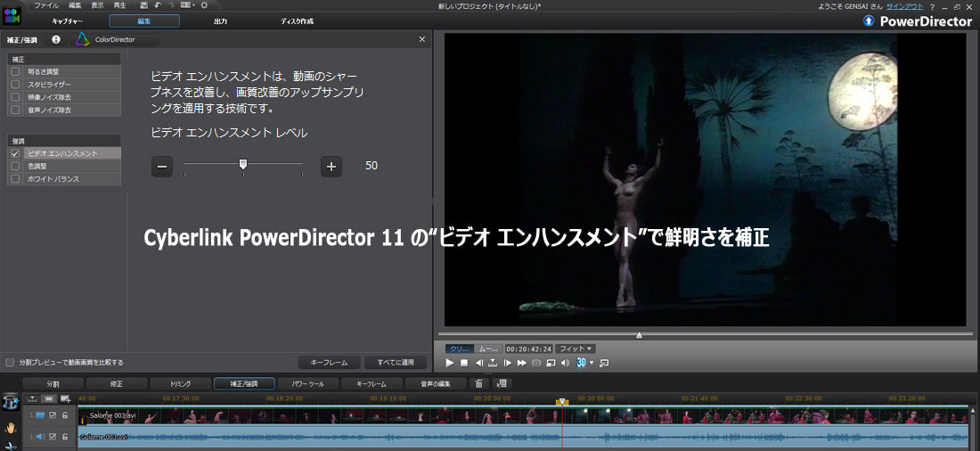Viewport: 980px width, 451px height.
Task: Open the ファイル menu
Action: (46, 5)
